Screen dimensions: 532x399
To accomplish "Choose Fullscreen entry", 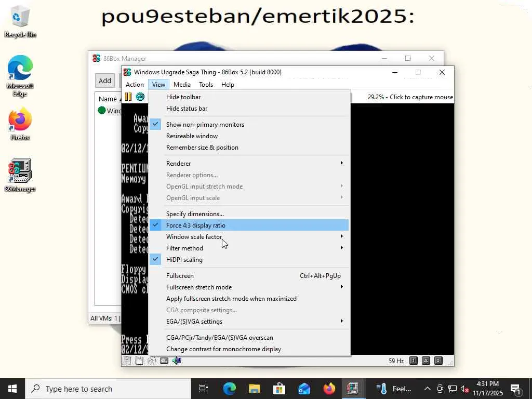I will pyautogui.click(x=249, y=276).
